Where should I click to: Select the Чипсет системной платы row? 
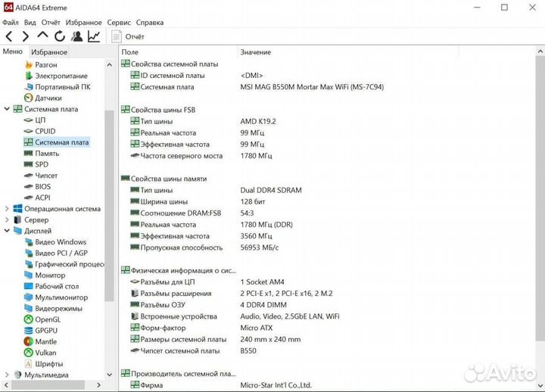(179, 350)
